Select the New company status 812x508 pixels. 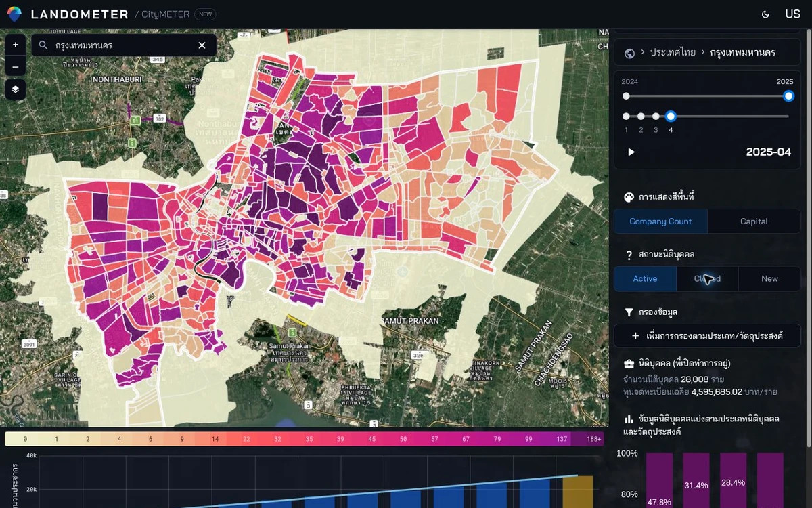coord(769,279)
